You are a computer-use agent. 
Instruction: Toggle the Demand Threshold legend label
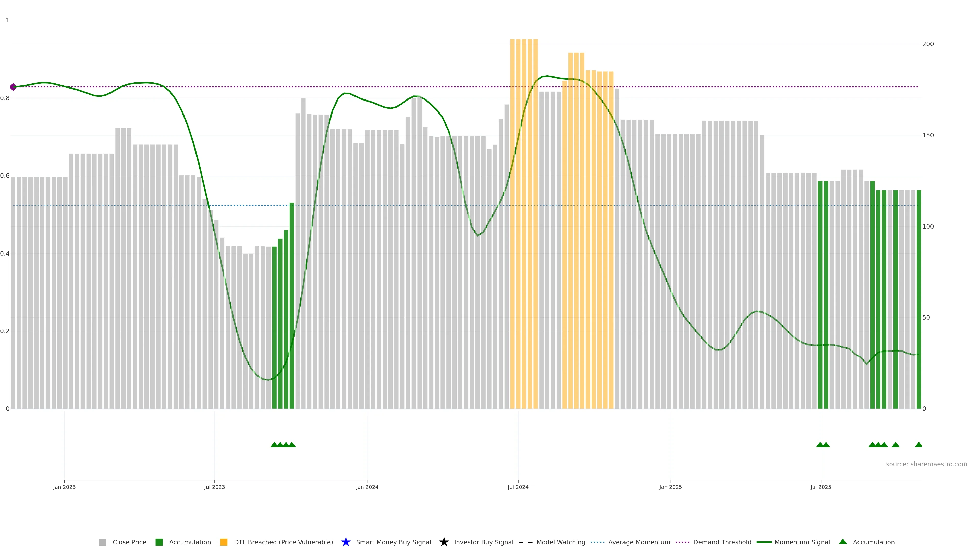(x=722, y=542)
